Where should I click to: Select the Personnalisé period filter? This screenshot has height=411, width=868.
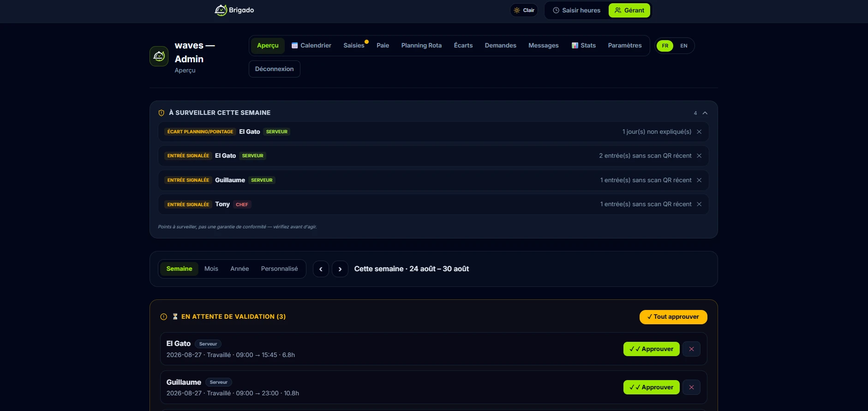click(280, 269)
